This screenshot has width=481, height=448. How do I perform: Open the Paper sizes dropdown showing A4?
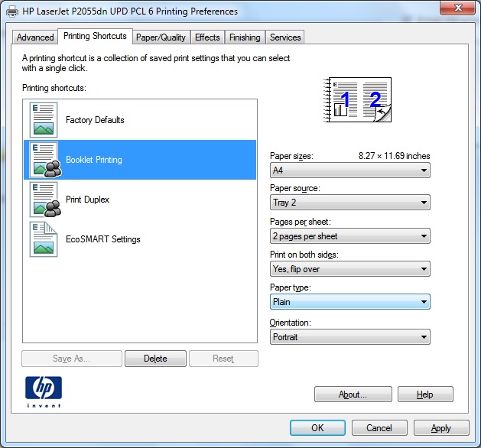(x=350, y=170)
